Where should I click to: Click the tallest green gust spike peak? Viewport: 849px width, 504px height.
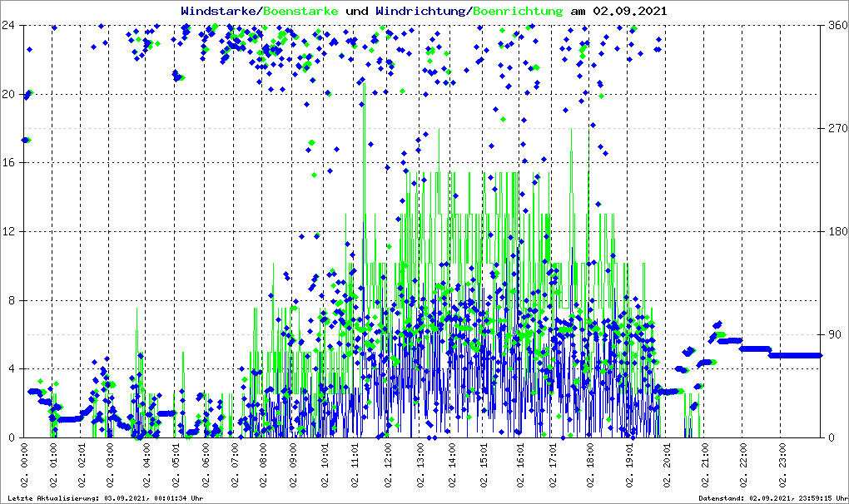pyautogui.click(x=365, y=85)
